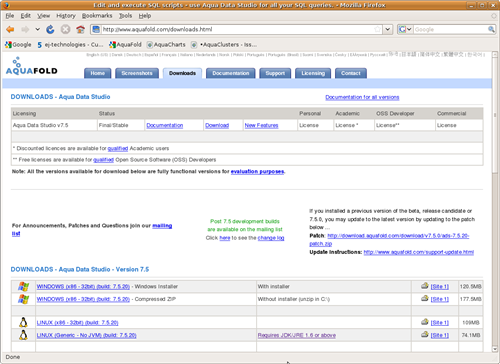Open the ads-7.5.20 patch zip link
Viewport: 500px width, 364px height.
coord(398,236)
